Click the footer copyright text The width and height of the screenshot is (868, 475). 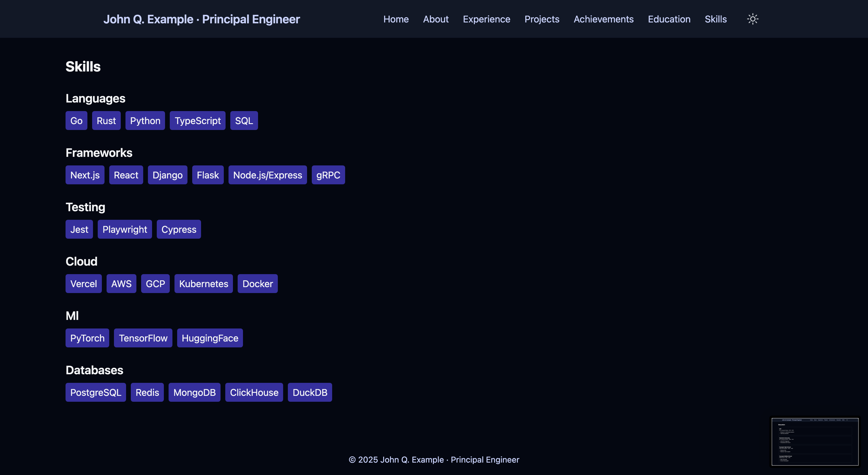[x=434, y=460]
